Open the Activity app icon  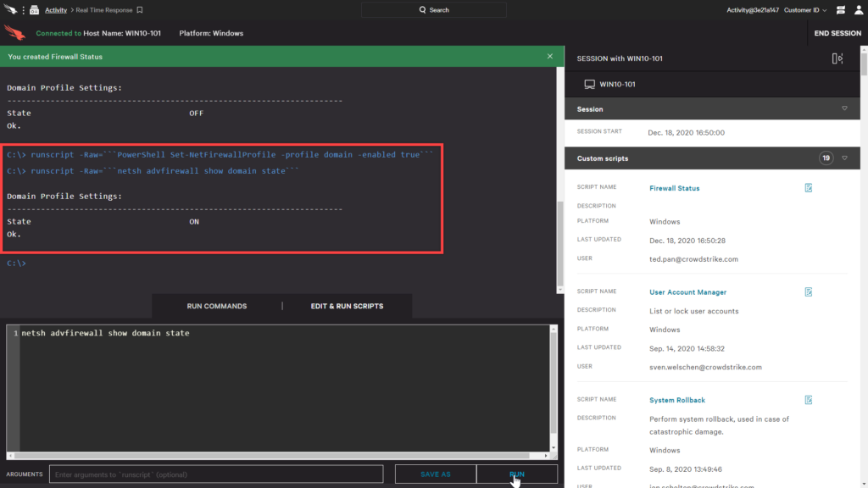coord(34,10)
